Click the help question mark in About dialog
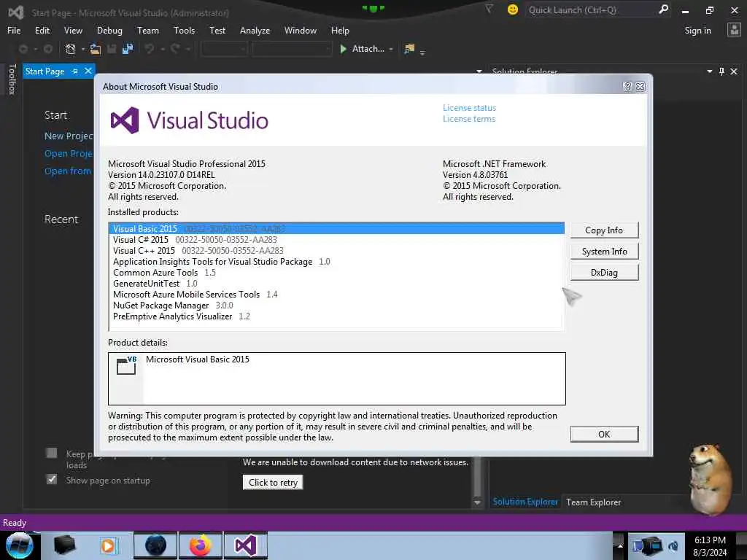 (627, 86)
